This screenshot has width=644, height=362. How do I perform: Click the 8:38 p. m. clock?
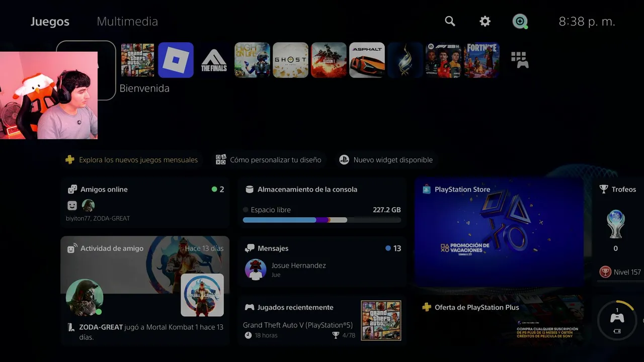click(587, 22)
